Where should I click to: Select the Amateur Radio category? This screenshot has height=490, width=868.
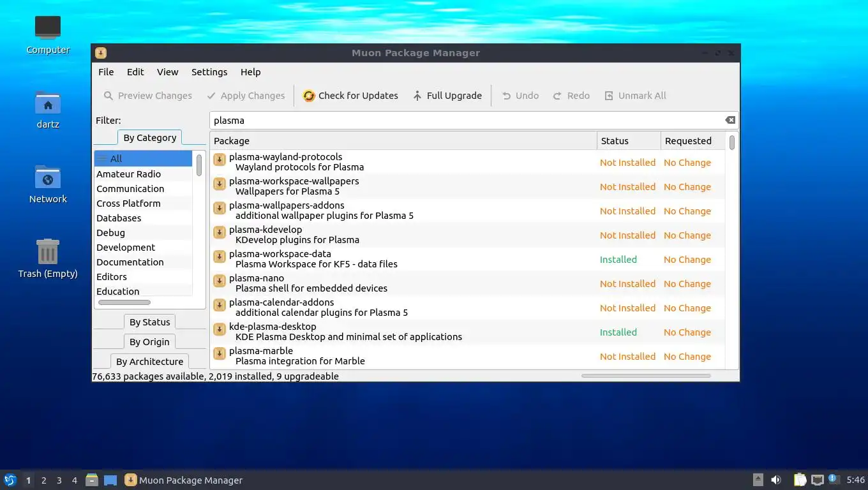(x=143, y=174)
